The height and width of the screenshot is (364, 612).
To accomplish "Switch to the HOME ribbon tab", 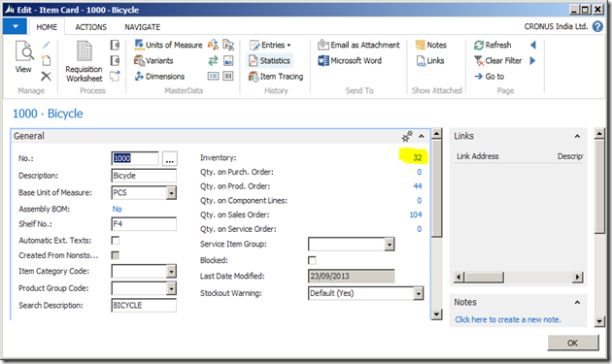I will pyautogui.click(x=47, y=27).
